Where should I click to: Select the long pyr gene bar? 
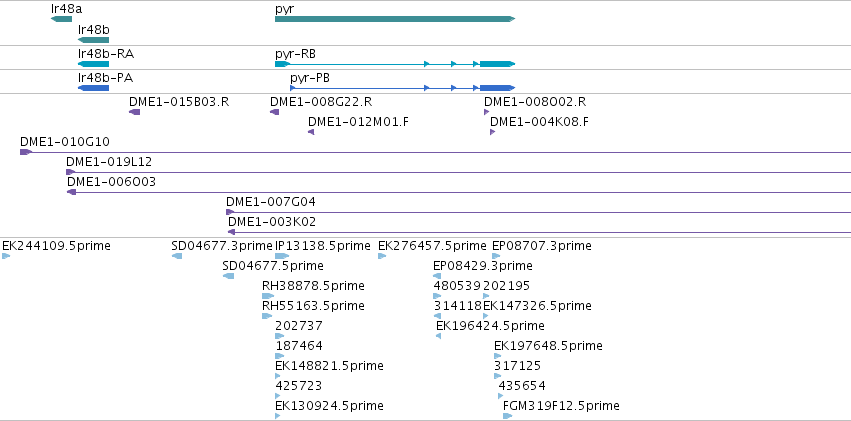[x=395, y=19]
